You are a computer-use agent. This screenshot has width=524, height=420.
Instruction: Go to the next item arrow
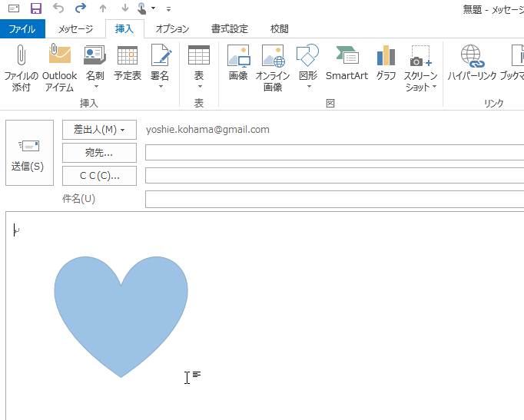125,8
